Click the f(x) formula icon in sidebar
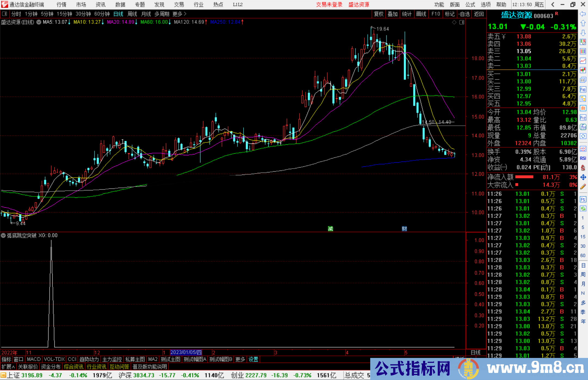Viewport: 588px width, 380px height. coord(583,127)
